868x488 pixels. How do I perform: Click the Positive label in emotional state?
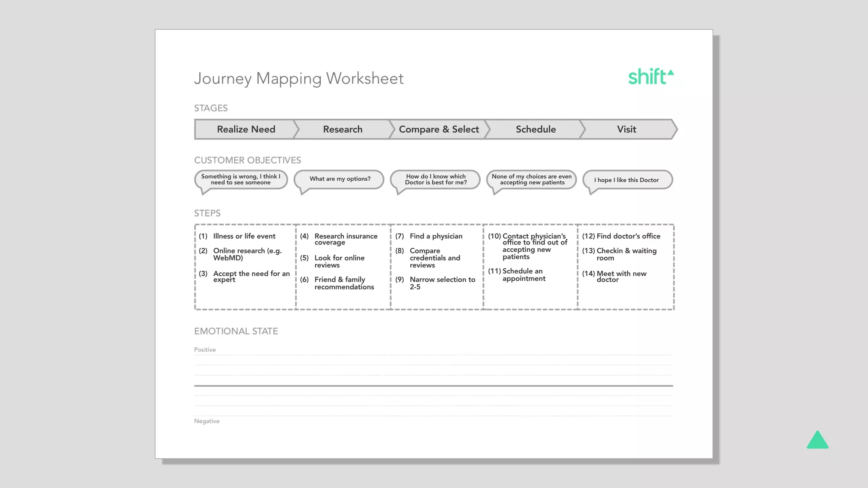(205, 350)
